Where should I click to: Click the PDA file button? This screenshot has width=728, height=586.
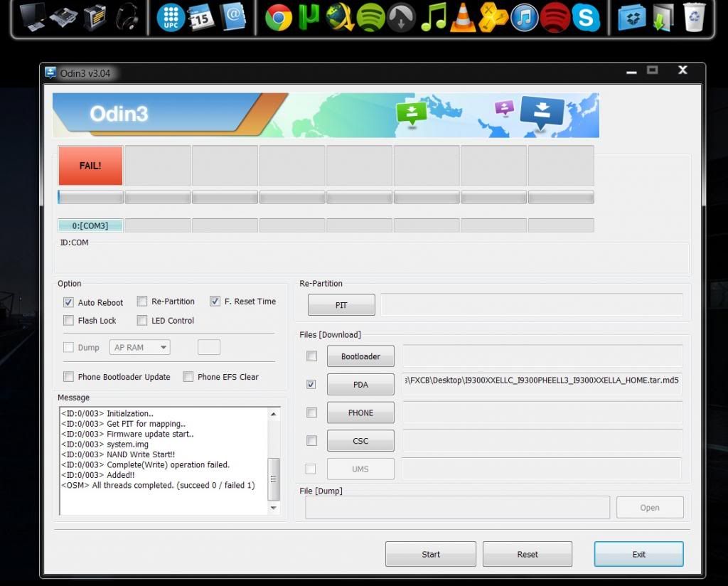click(360, 385)
